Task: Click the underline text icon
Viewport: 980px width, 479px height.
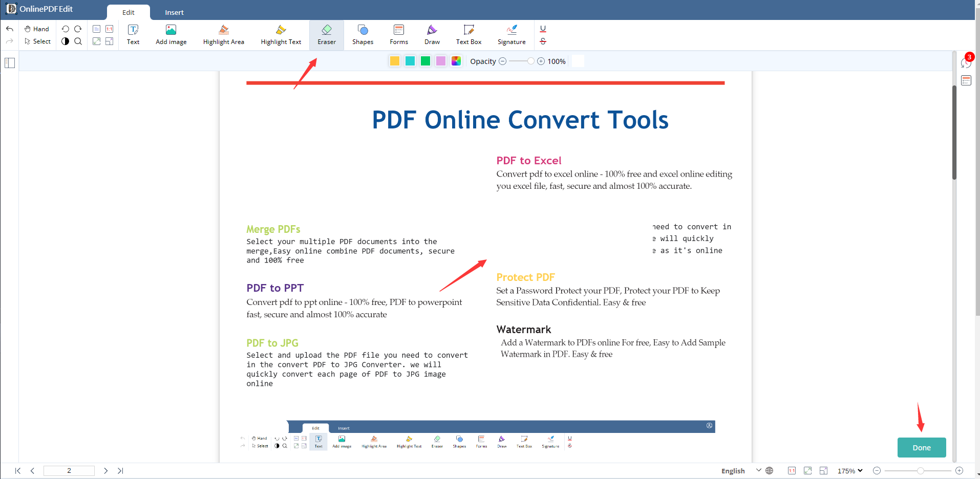Action: [x=543, y=29]
